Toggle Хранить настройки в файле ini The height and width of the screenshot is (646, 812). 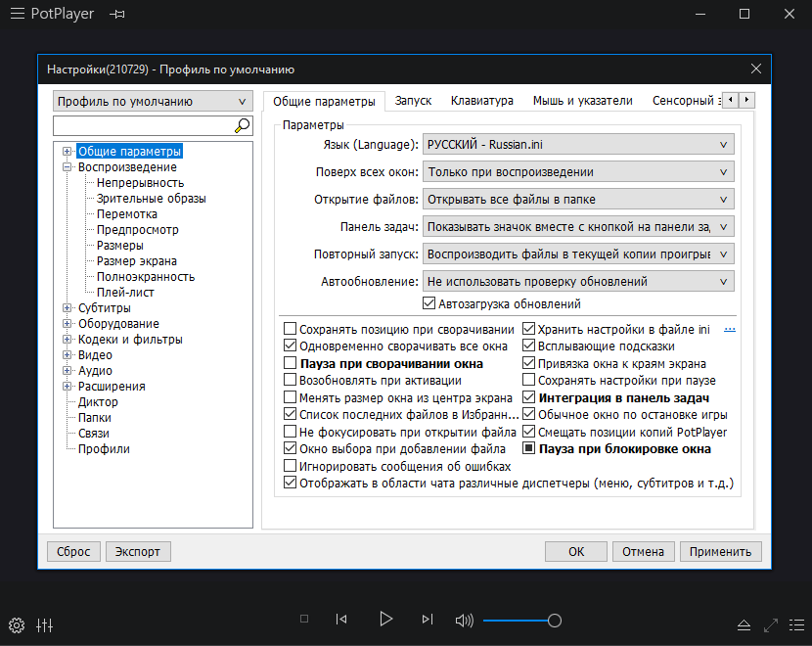click(528, 329)
